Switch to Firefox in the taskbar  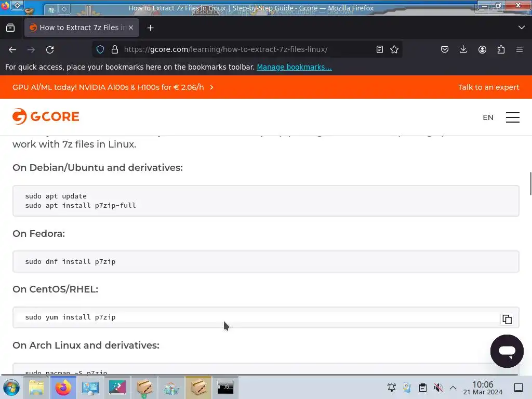point(63,388)
